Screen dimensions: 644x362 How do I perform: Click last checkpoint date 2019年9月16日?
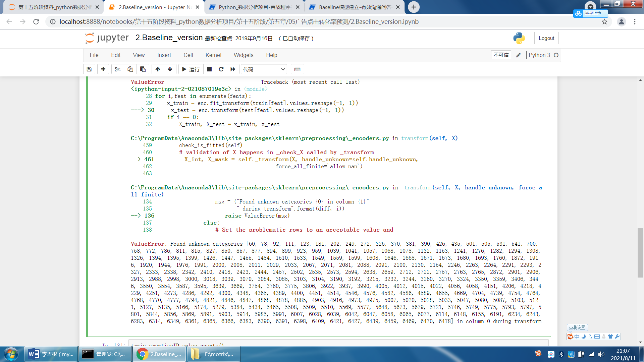pos(254,39)
